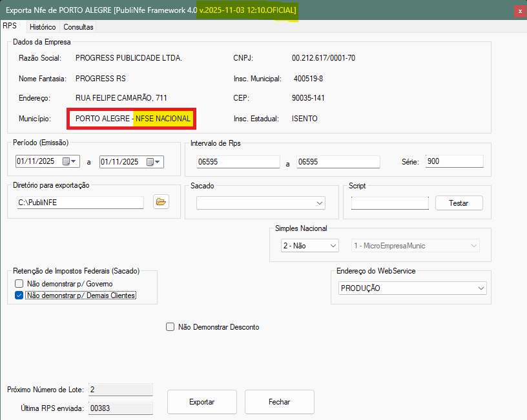
Task: Focus the first Intervalo de Rps field
Action: (238, 162)
